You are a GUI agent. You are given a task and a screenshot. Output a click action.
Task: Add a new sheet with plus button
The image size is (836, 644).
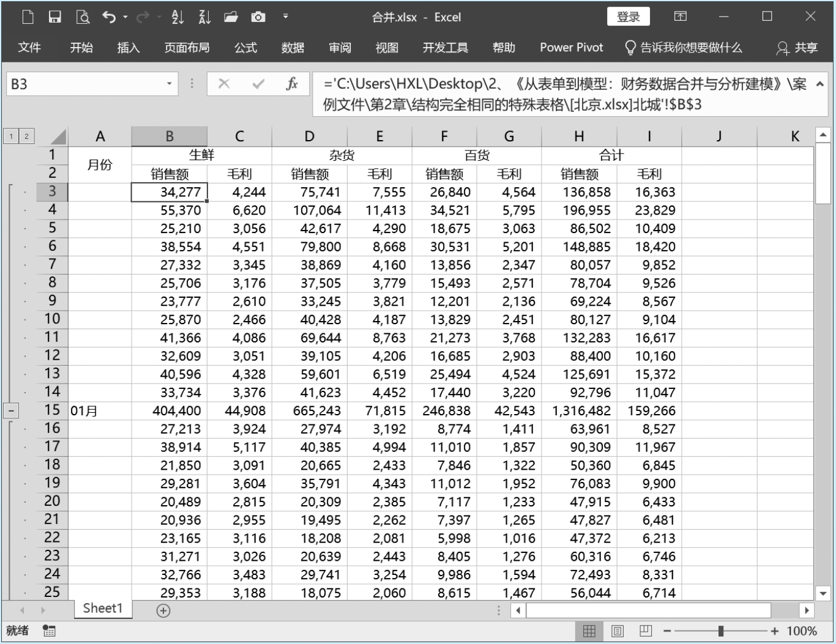(163, 610)
